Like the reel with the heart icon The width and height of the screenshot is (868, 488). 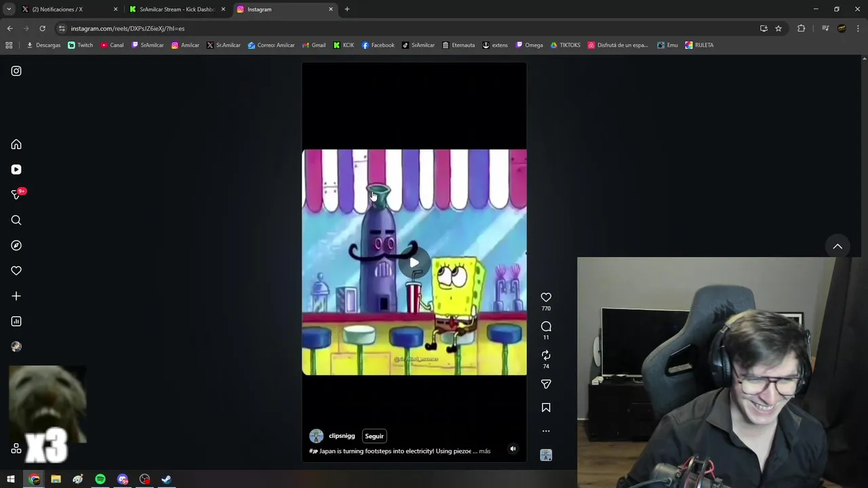[546, 298]
